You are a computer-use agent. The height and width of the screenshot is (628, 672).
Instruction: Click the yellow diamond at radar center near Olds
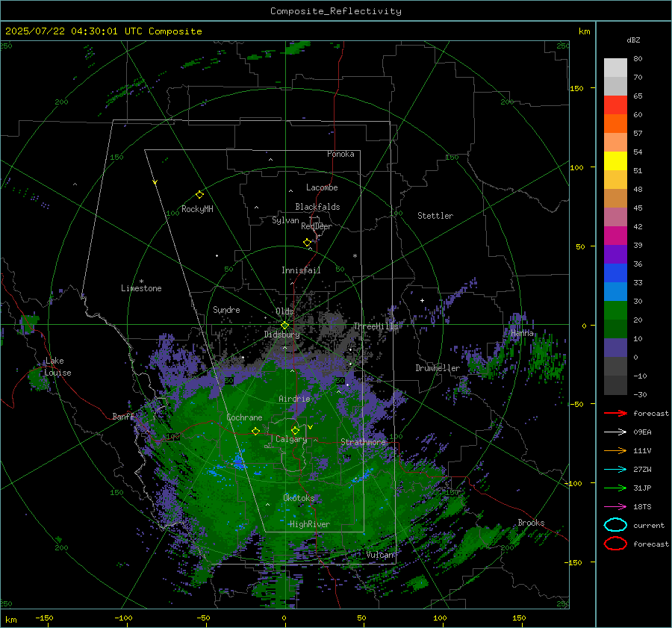click(x=284, y=326)
